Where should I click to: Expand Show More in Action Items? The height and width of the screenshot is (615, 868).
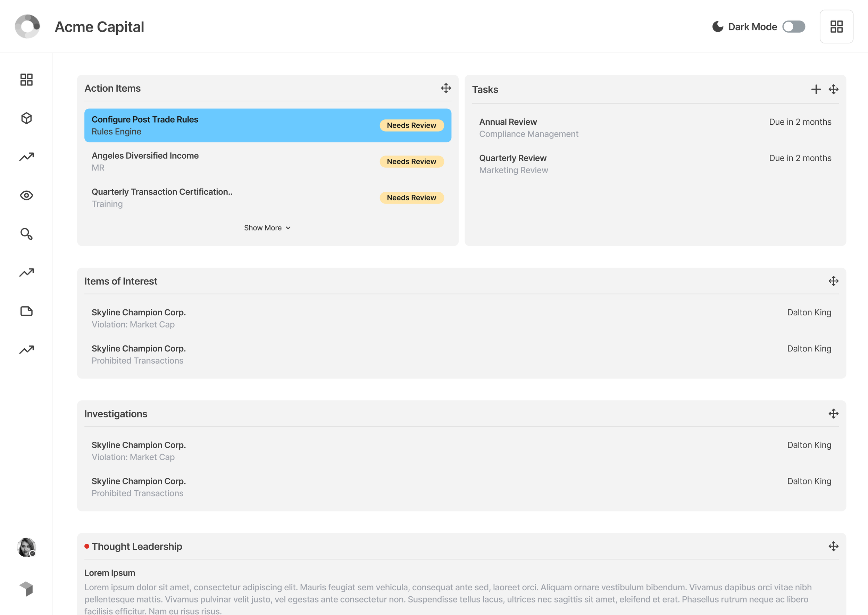click(x=263, y=228)
